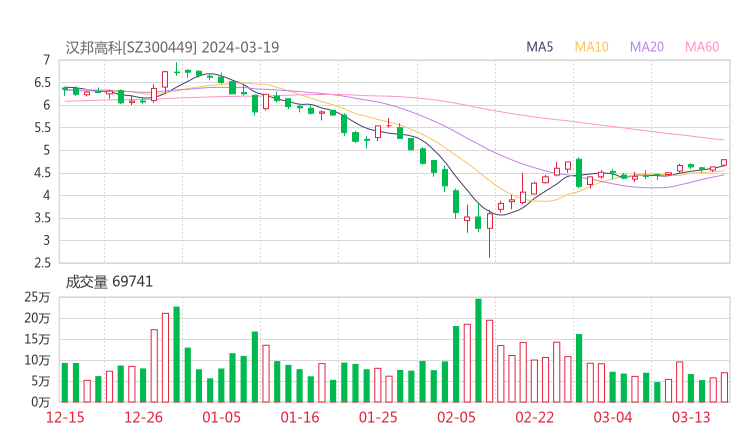740x440 pixels.
Task: Click the 成交量 69741 volume label
Action: pyautogui.click(x=109, y=282)
